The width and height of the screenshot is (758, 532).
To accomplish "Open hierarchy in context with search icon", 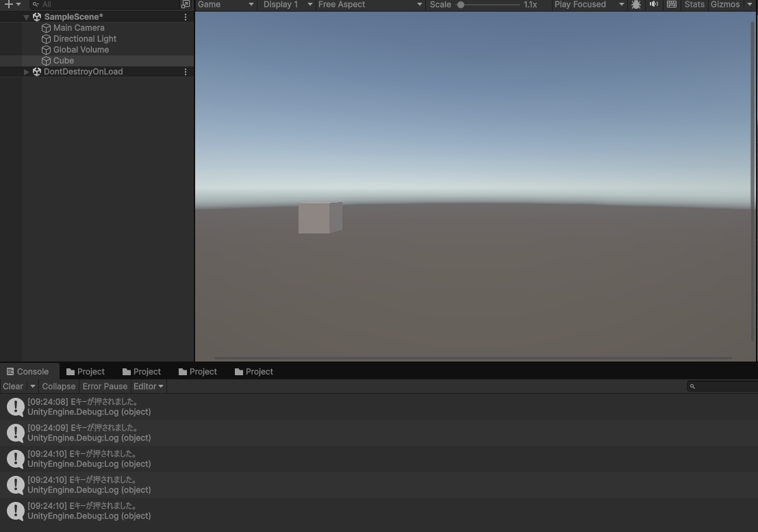I will point(185,4).
